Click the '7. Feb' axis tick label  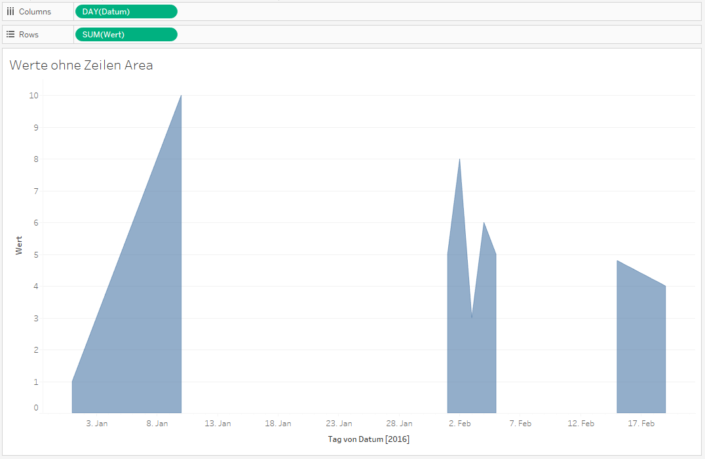[520, 423]
